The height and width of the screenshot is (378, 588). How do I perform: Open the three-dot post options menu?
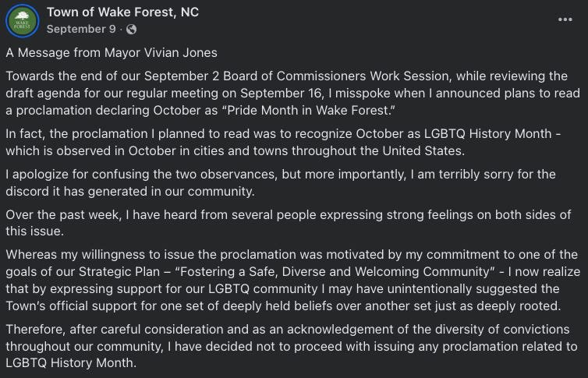pos(565,19)
